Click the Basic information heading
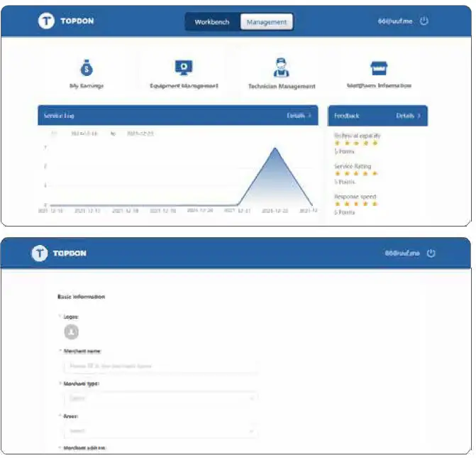 82,297
